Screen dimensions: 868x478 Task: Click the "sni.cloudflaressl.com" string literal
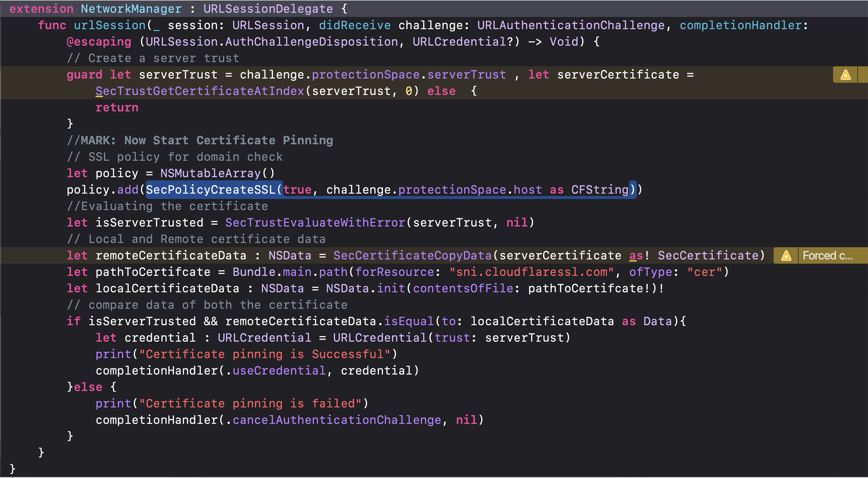click(x=531, y=272)
